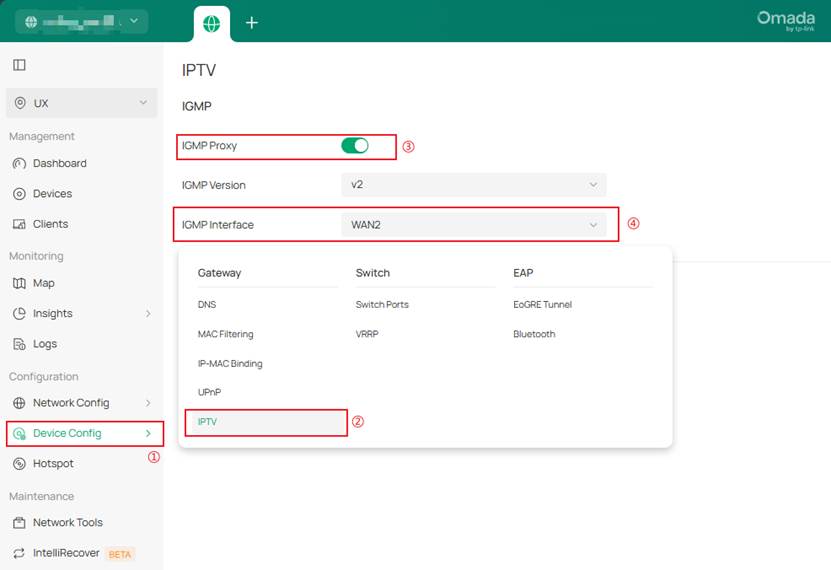This screenshot has width=831, height=570.
Task: Open the IGMP Version v2 dropdown
Action: pyautogui.click(x=473, y=185)
